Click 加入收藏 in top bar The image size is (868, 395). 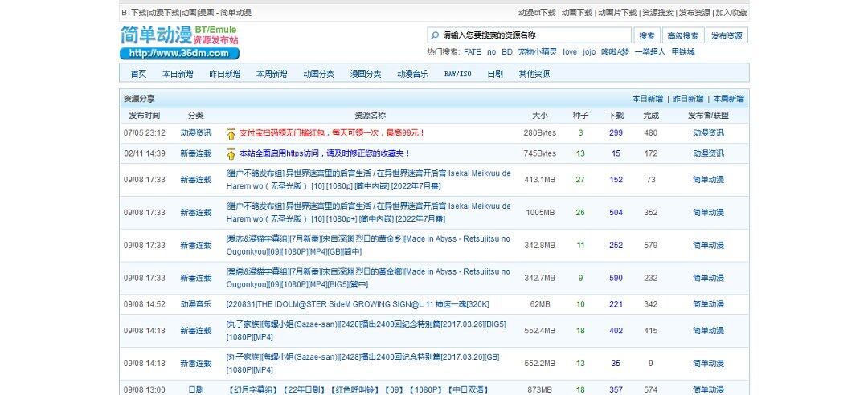[x=731, y=12]
